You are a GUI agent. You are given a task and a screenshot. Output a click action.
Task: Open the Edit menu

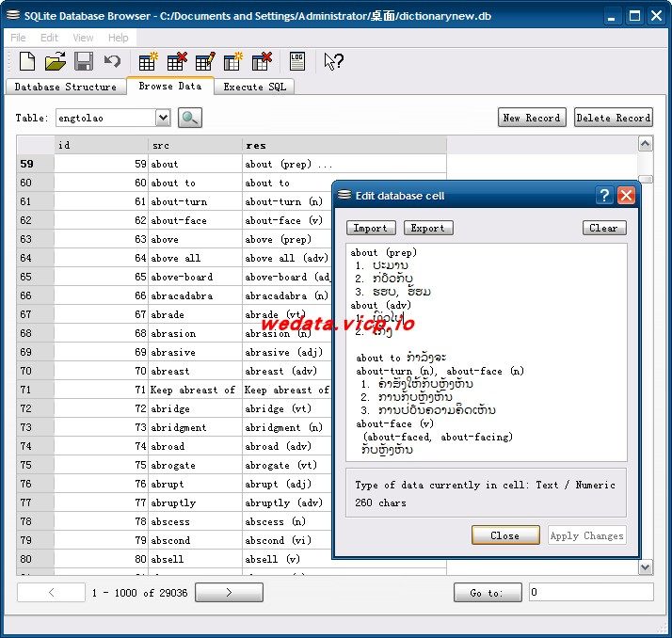[49, 38]
